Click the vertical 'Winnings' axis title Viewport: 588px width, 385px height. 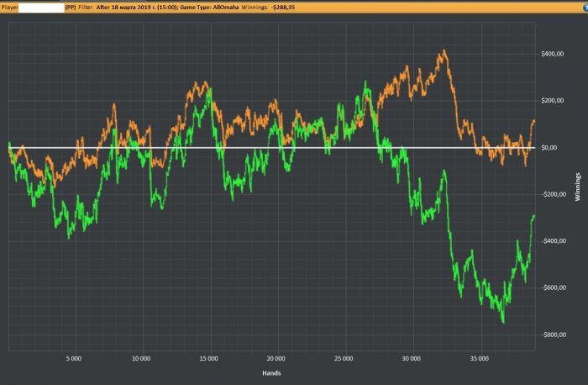pyautogui.click(x=578, y=187)
